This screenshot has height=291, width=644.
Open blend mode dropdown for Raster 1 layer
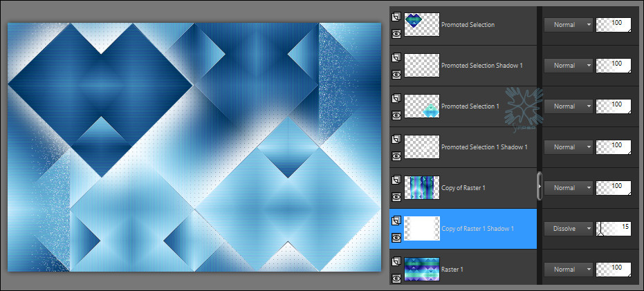[569, 269]
